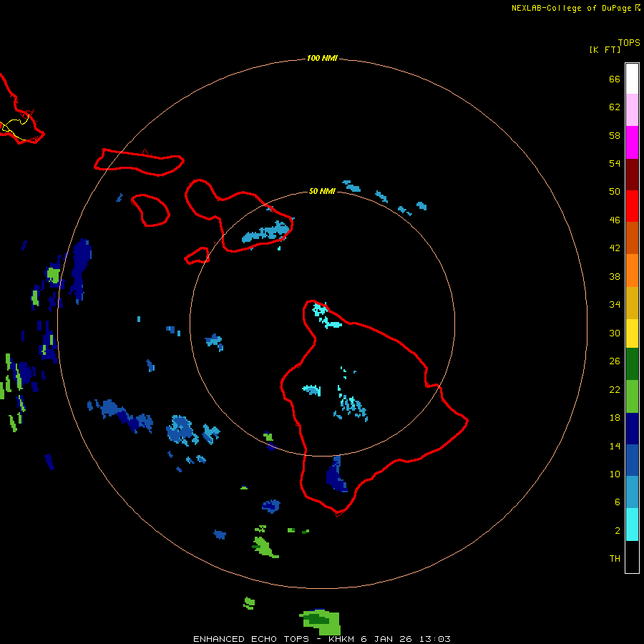
Task: Select the dark green 26 kft swatch
Action: point(632,364)
